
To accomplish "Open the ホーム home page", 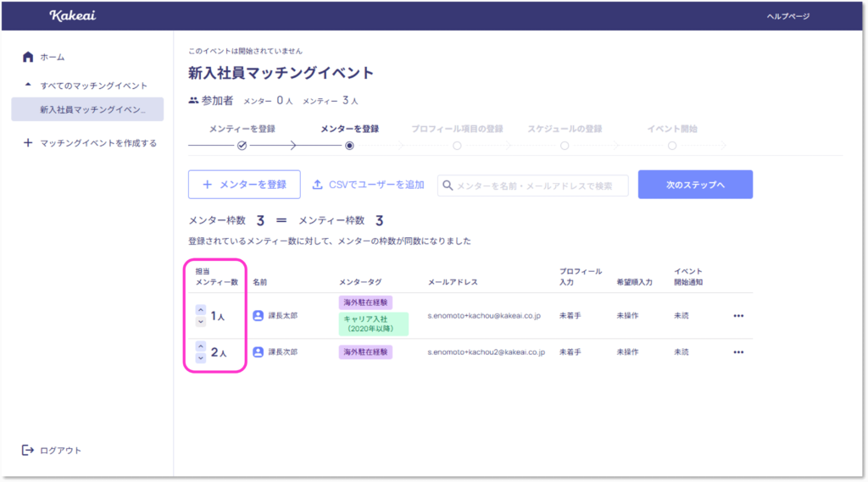I will 51,57.
